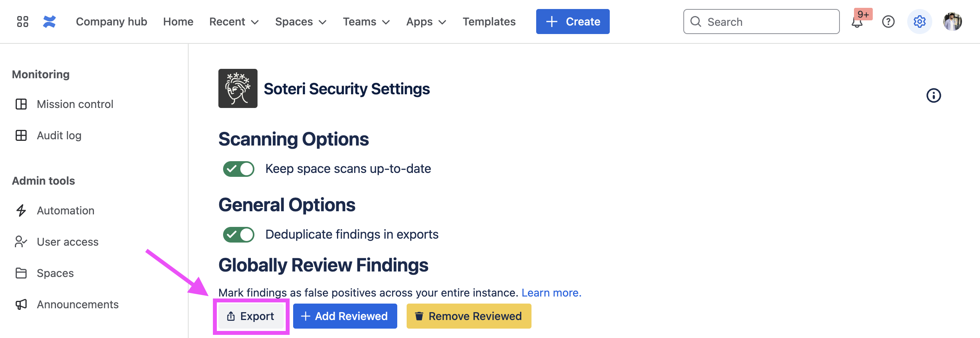Click the Remove Reviewed button
This screenshot has height=338, width=980.
tap(469, 316)
